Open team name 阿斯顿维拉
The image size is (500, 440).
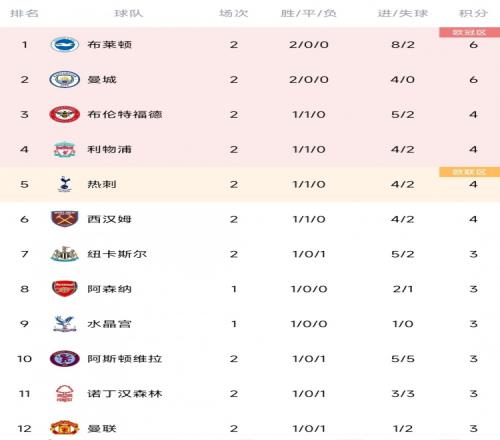point(125,359)
